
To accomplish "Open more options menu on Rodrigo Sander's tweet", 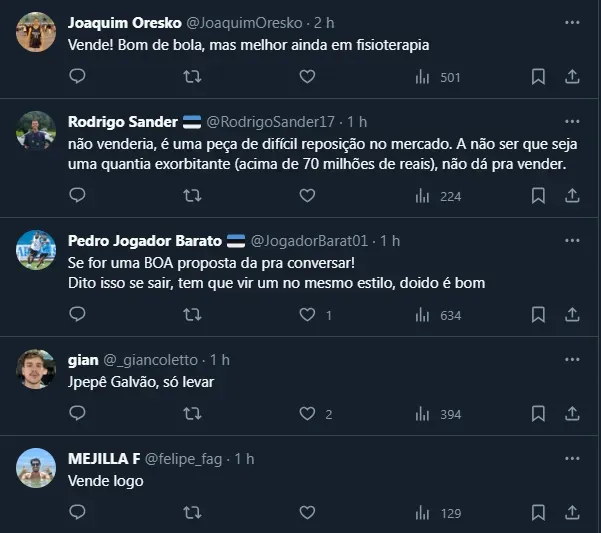I will (x=571, y=121).
